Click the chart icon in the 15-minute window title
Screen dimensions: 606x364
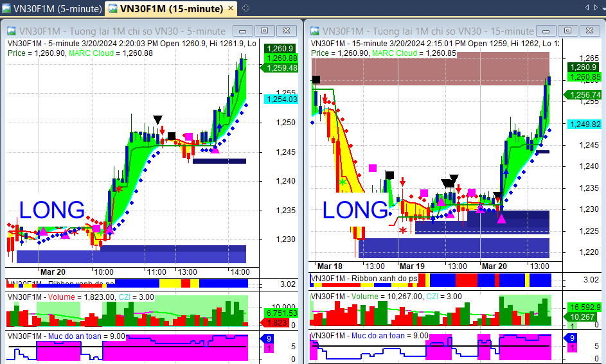tap(315, 31)
